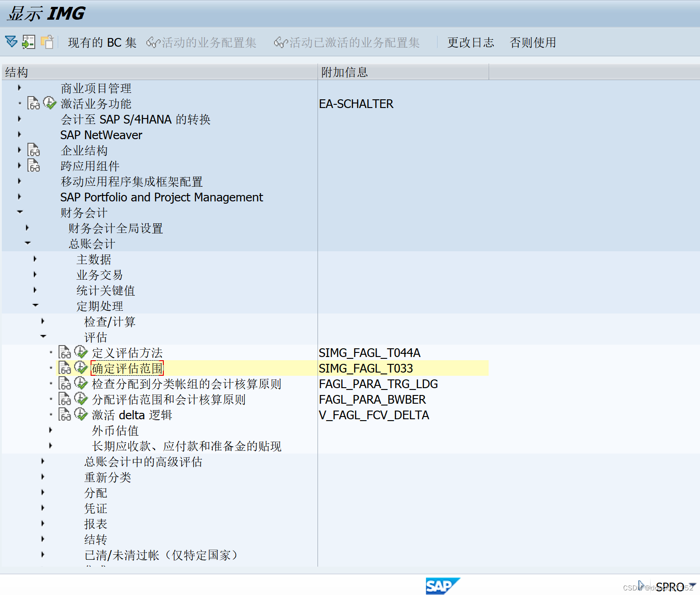Click the FAGL_PARA_BWBER info cell
Image resolution: width=700 pixels, height=595 pixels.
[x=372, y=400]
